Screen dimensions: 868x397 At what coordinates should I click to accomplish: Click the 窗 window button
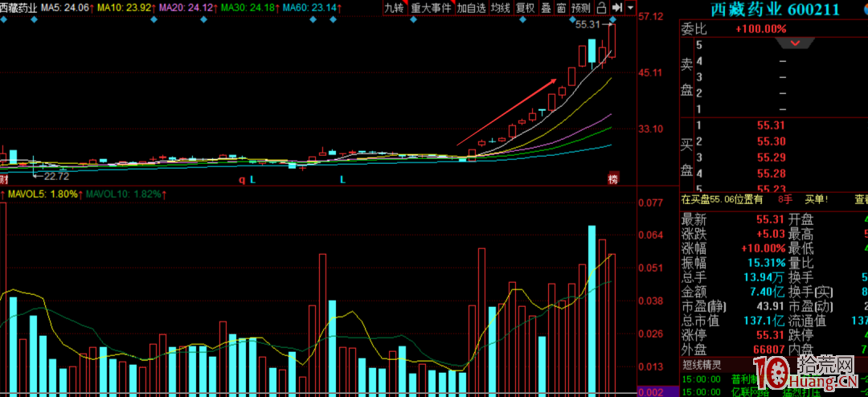(561, 8)
